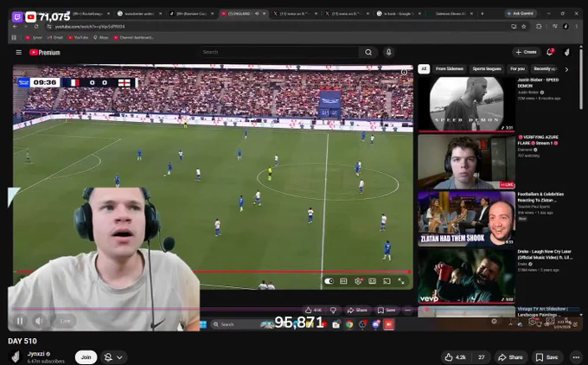Switch to the Sidemen browser tab
588x365 pixels.
point(451,14)
